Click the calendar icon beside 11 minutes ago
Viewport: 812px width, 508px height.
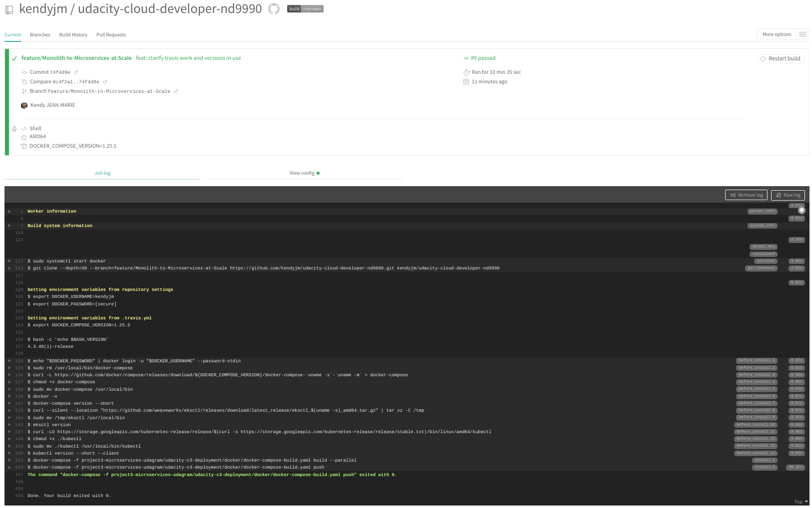(x=466, y=82)
